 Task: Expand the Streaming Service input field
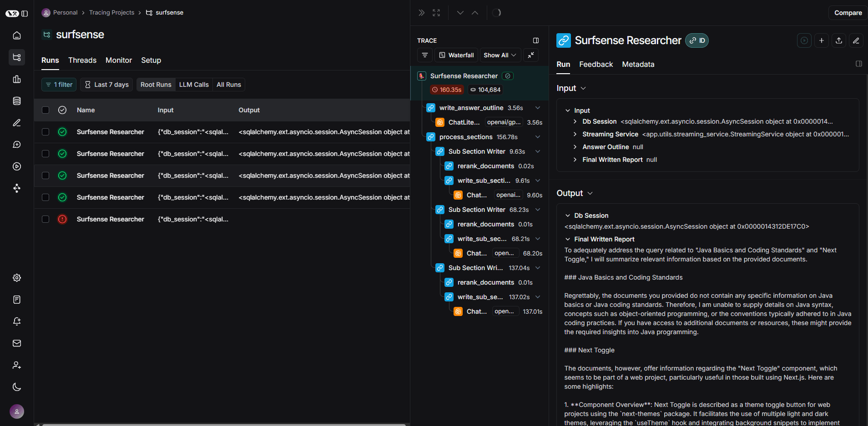pyautogui.click(x=575, y=134)
